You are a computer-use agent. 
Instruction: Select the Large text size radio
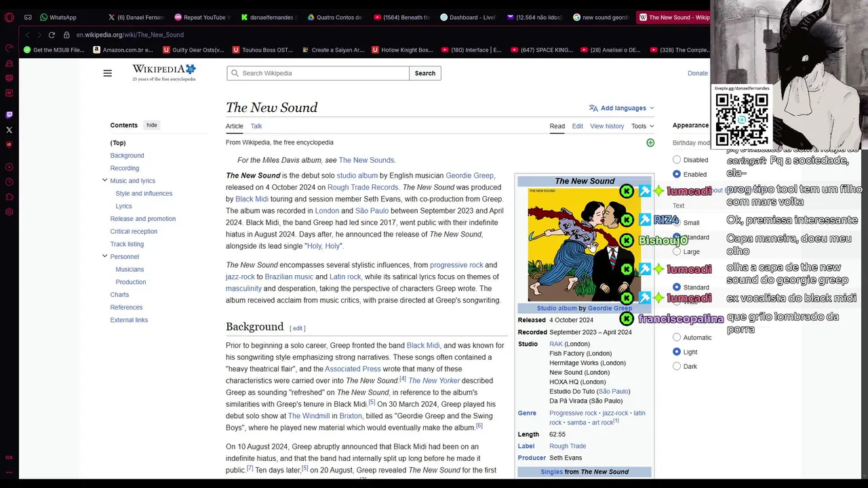677,251
